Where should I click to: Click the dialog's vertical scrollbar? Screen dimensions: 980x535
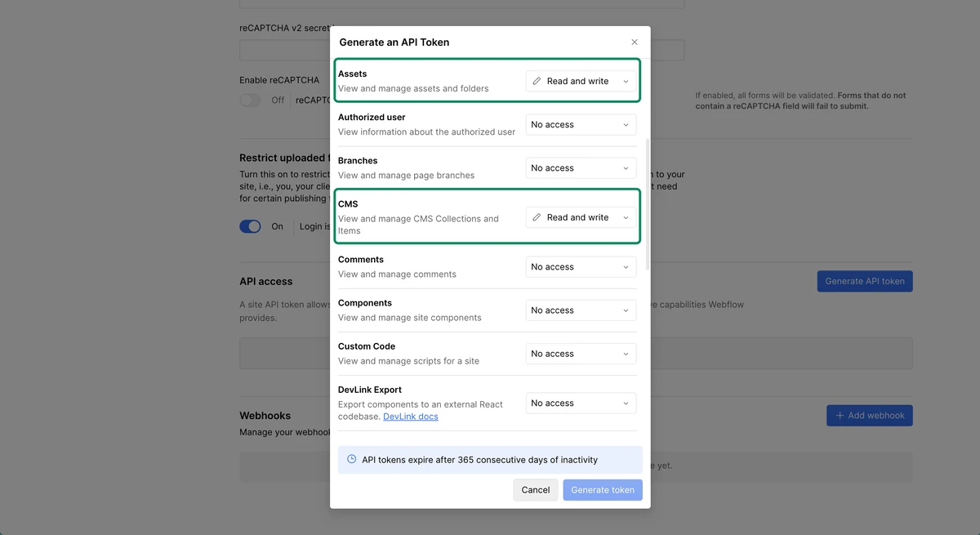tap(648, 204)
